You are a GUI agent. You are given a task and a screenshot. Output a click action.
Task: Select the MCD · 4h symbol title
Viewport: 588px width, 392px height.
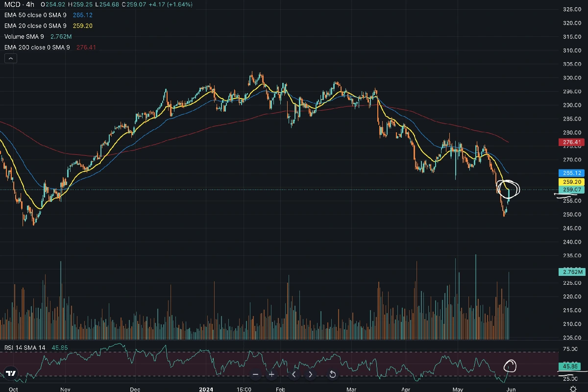(19, 4)
